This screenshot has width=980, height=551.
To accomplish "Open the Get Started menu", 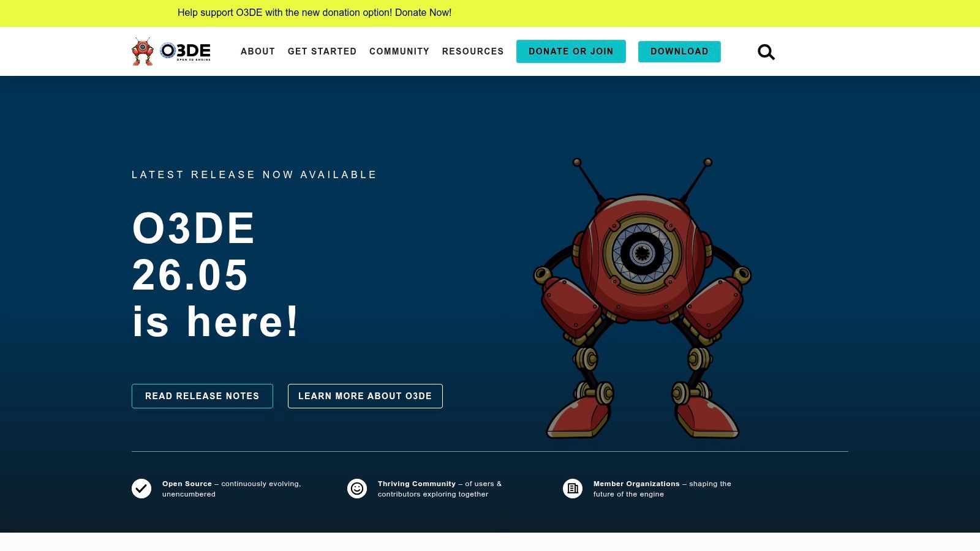I will coord(322,51).
